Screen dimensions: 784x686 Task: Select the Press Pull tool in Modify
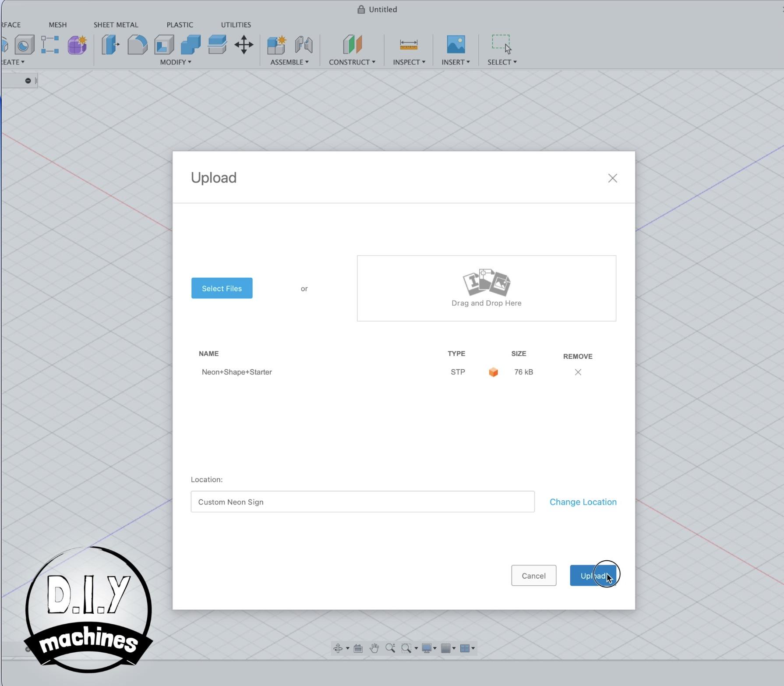109,45
